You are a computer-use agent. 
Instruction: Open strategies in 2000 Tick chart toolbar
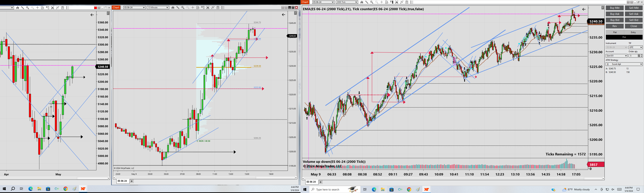click(402, 2)
